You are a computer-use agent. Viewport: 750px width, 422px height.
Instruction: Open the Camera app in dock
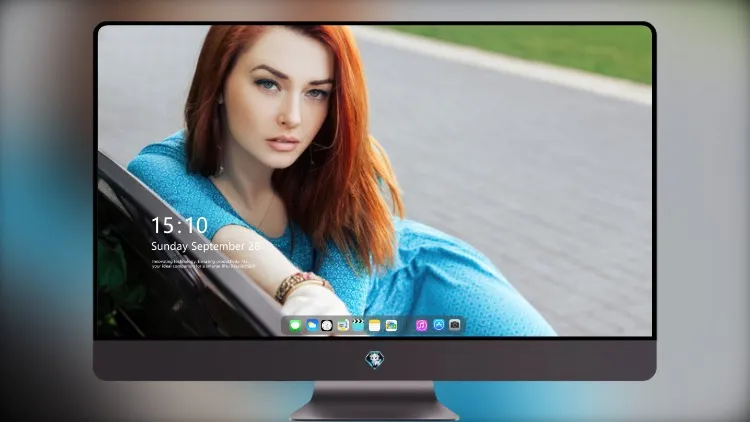[x=455, y=325]
